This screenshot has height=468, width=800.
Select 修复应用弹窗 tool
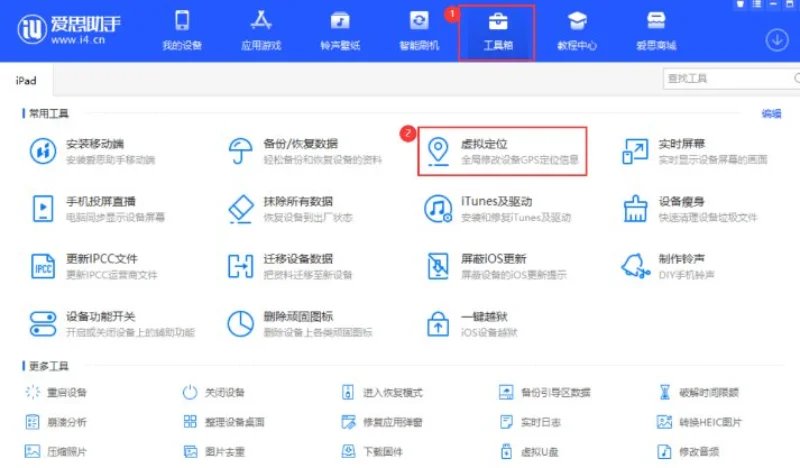click(382, 422)
